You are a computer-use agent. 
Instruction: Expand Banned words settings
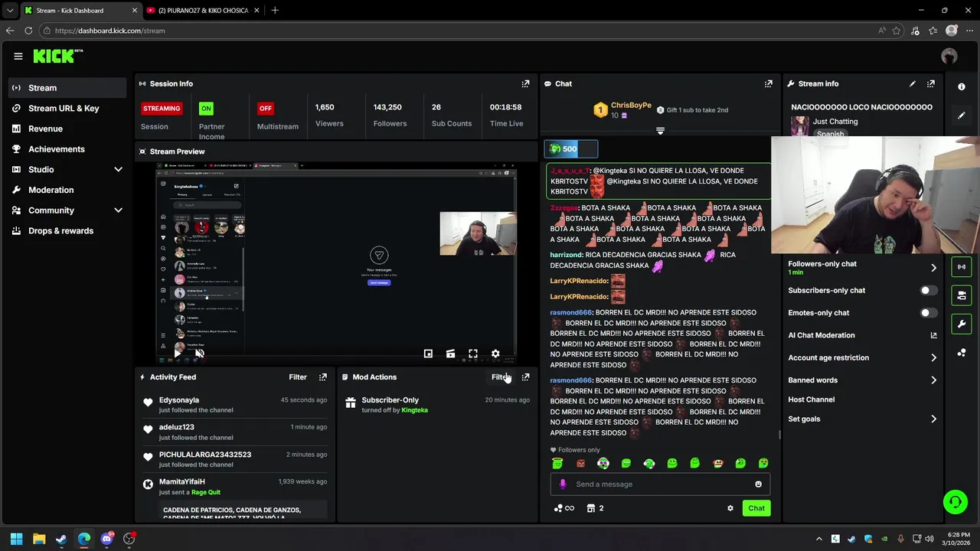tap(862, 380)
